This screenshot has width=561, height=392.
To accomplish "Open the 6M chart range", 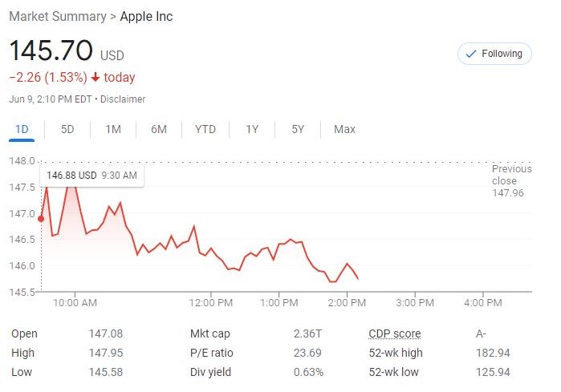I will click(158, 129).
